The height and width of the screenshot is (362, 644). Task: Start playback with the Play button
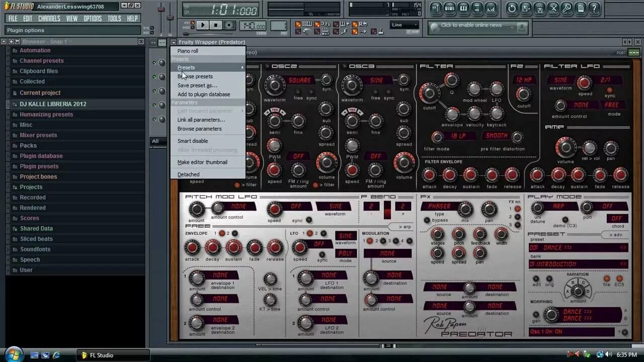[x=202, y=25]
